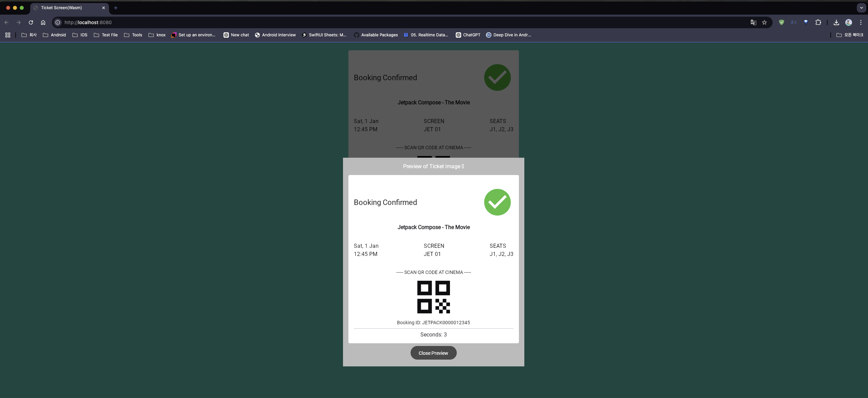
Task: Open the Set up an environ... bookmark
Action: pyautogui.click(x=194, y=35)
